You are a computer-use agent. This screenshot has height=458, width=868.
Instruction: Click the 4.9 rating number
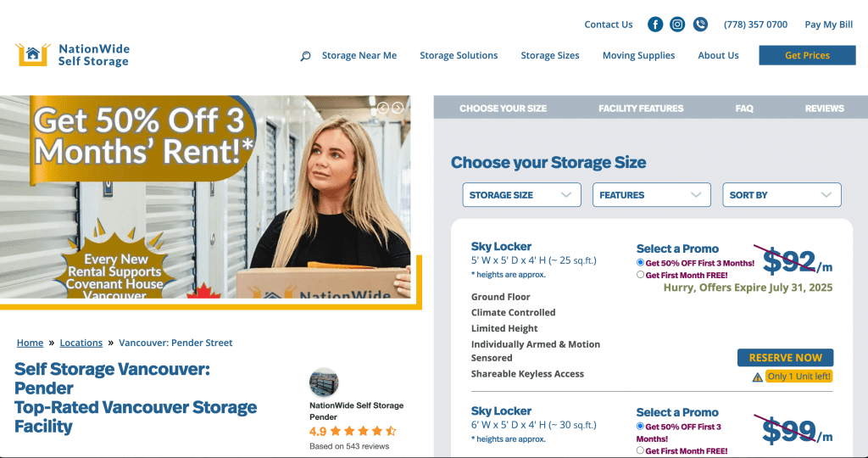coord(318,432)
